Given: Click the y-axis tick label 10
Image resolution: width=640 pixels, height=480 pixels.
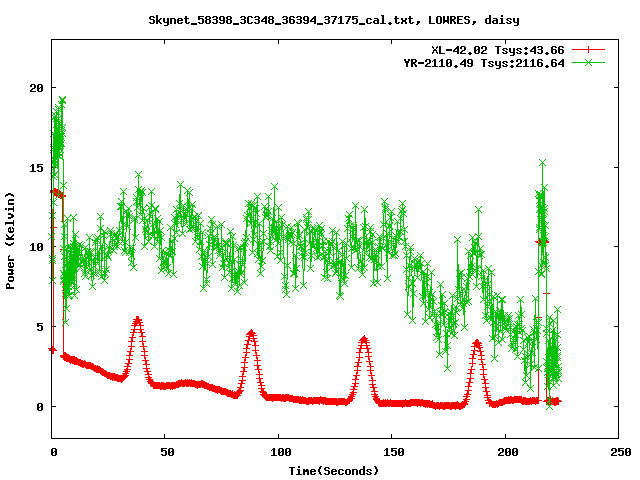Looking at the screenshot, I should pyautogui.click(x=37, y=247).
